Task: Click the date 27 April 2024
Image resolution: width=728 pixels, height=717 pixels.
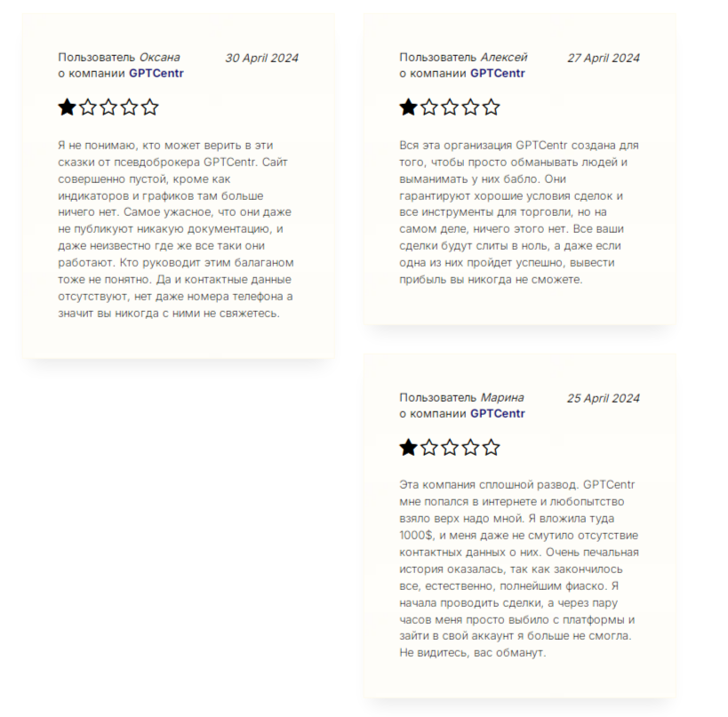Action: tap(604, 58)
